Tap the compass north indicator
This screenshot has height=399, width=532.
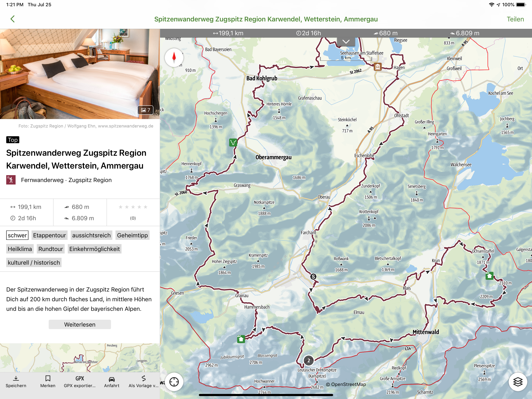point(174,58)
